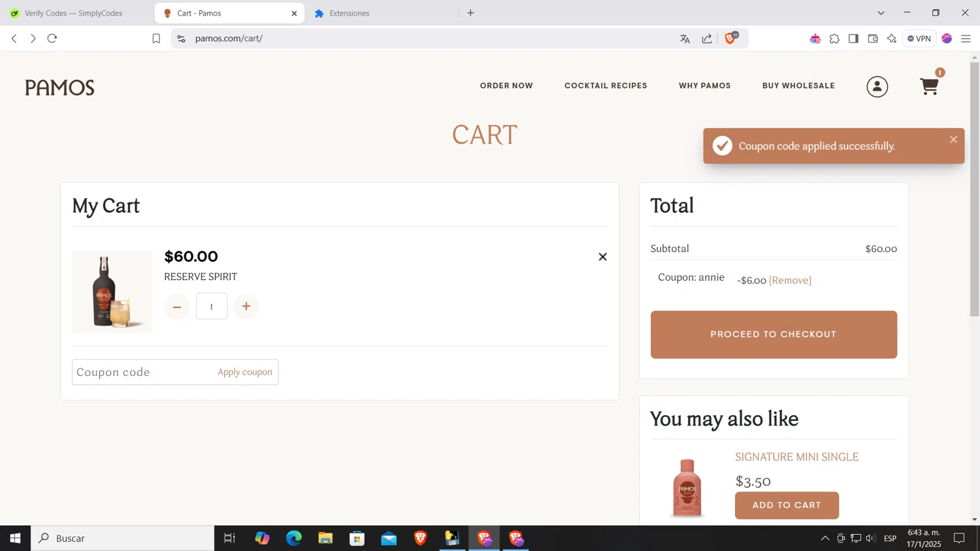Bookmark this page
This screenshot has width=980, height=551.
(x=156, y=39)
